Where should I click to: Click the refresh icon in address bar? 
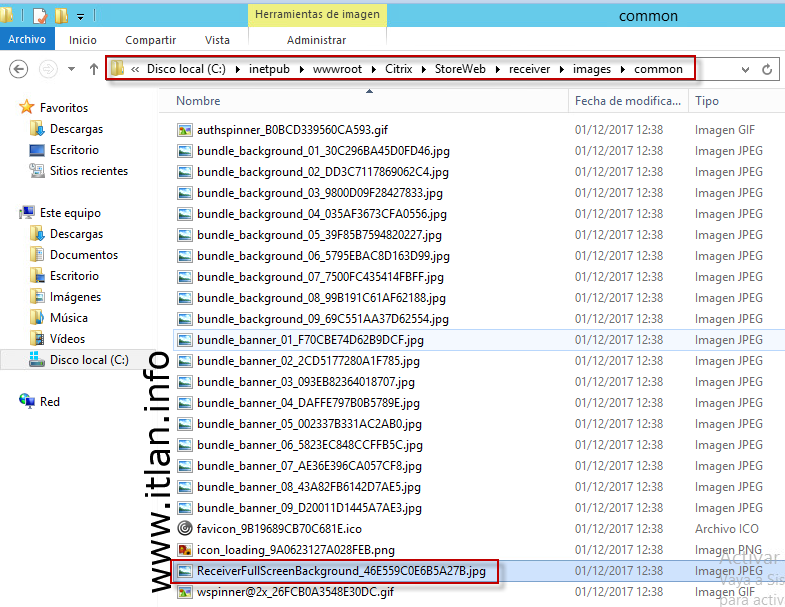pos(767,69)
